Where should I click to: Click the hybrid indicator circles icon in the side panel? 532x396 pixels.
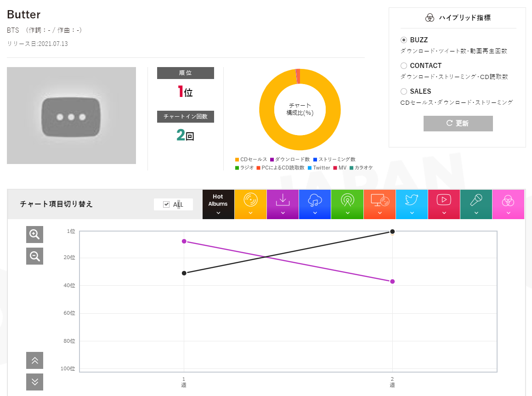[x=430, y=17]
